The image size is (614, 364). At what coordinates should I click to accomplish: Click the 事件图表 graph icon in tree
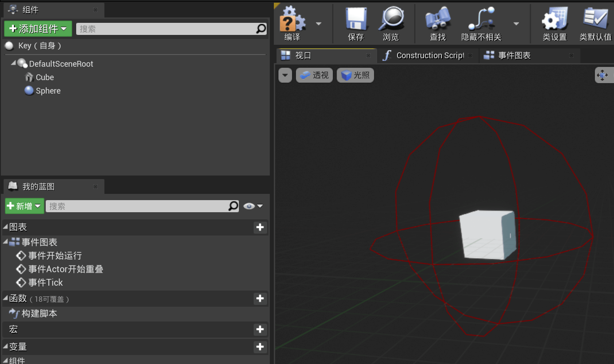click(14, 242)
